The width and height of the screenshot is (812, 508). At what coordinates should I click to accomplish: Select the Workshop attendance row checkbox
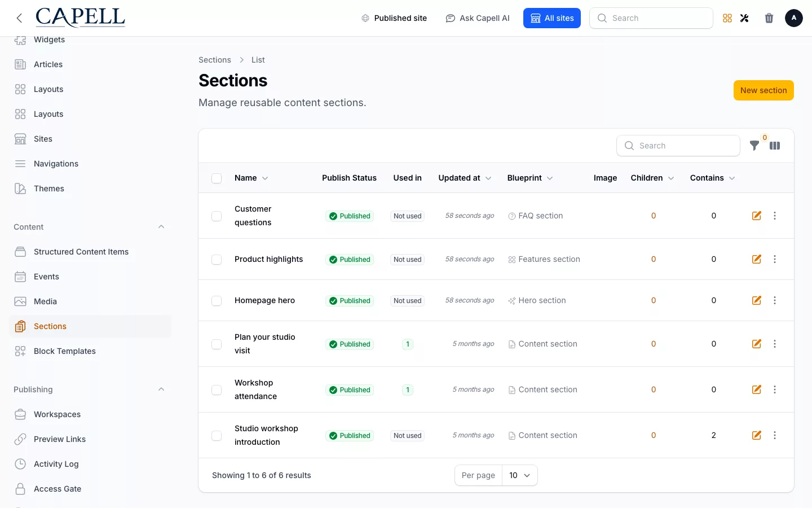217,390
